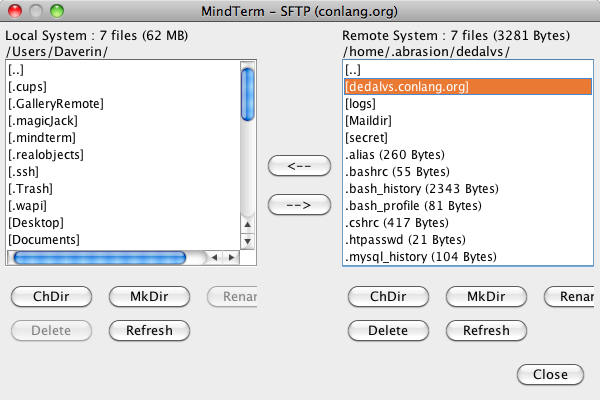The image size is (600, 400).
Task: Select [.GalleryRemote] folder in local list
Action: 124,103
